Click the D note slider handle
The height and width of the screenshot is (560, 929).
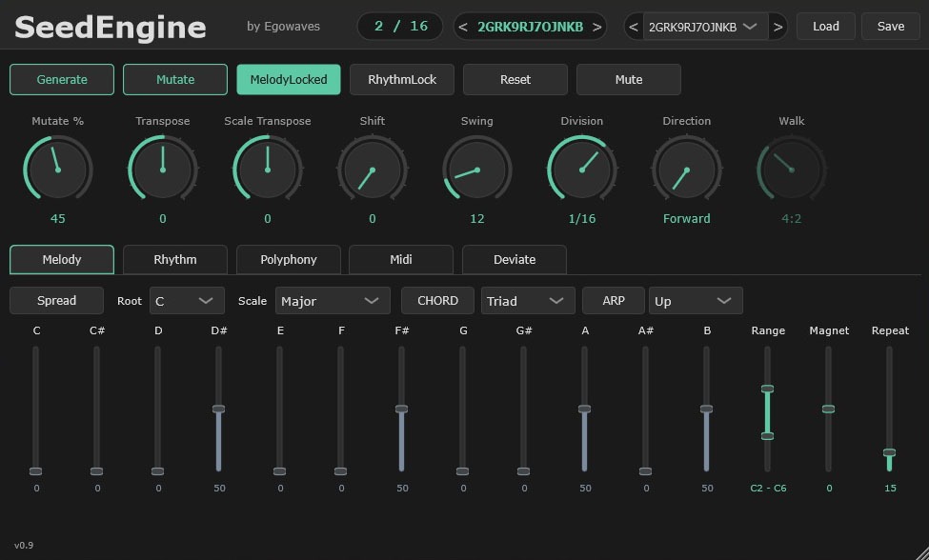[157, 471]
